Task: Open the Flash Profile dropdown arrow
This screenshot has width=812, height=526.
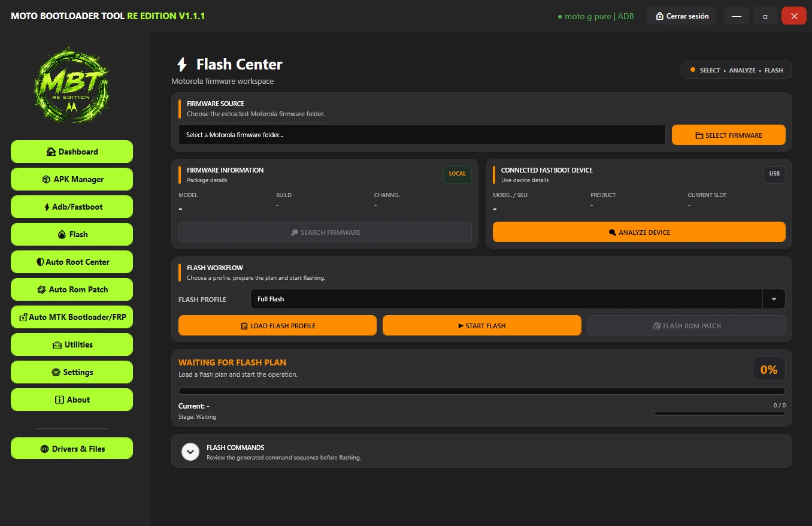Action: [x=774, y=299]
